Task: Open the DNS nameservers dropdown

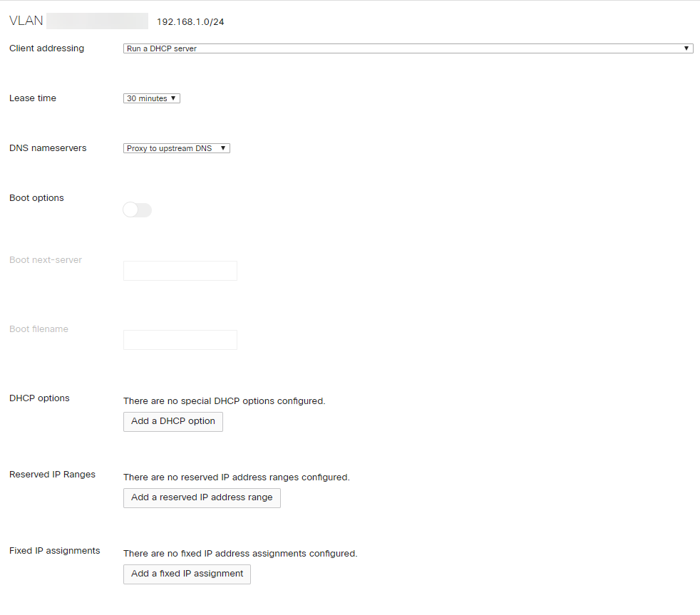Action: point(176,148)
